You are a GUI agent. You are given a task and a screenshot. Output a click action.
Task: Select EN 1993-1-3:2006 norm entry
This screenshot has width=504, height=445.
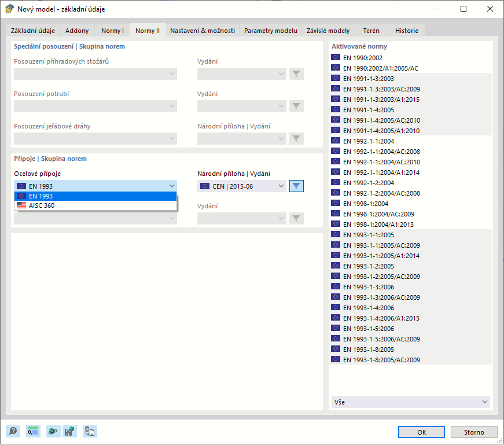tap(411, 287)
